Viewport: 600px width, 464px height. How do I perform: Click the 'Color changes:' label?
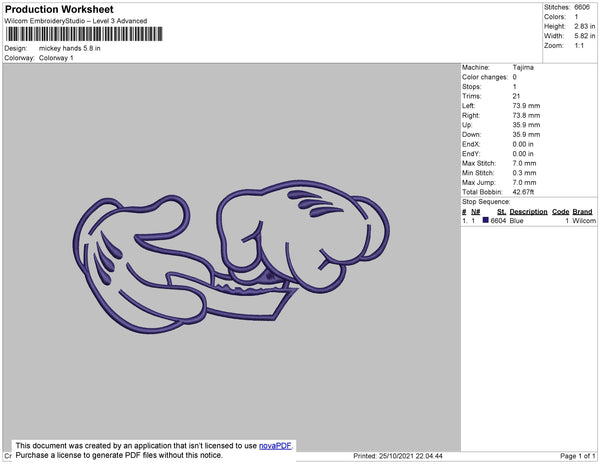click(485, 77)
